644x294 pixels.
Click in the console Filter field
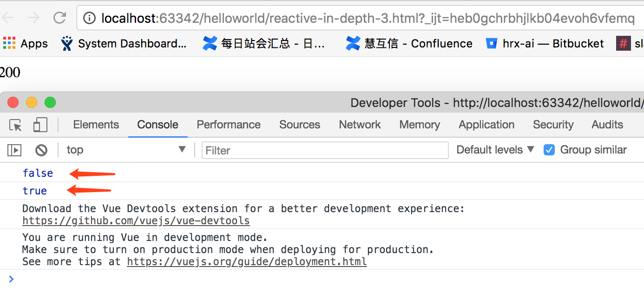(x=324, y=150)
